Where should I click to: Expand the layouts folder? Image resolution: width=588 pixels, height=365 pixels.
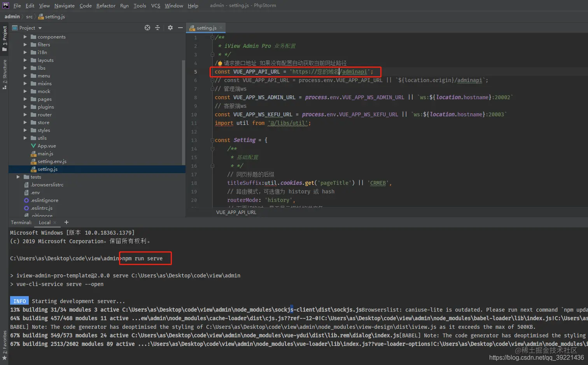click(x=25, y=60)
